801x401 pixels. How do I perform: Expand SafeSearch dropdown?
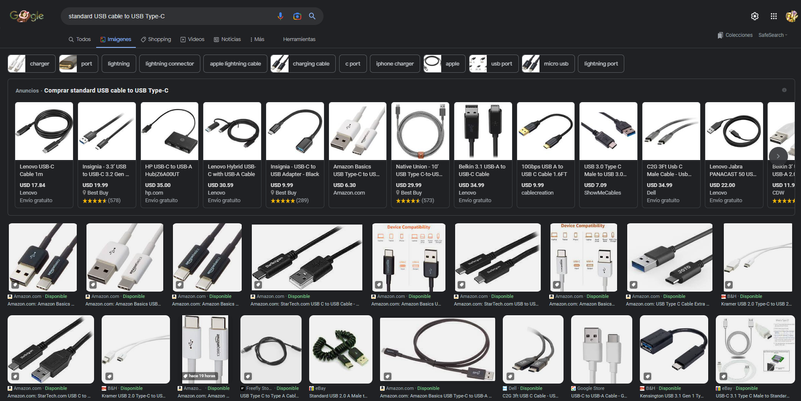click(772, 35)
